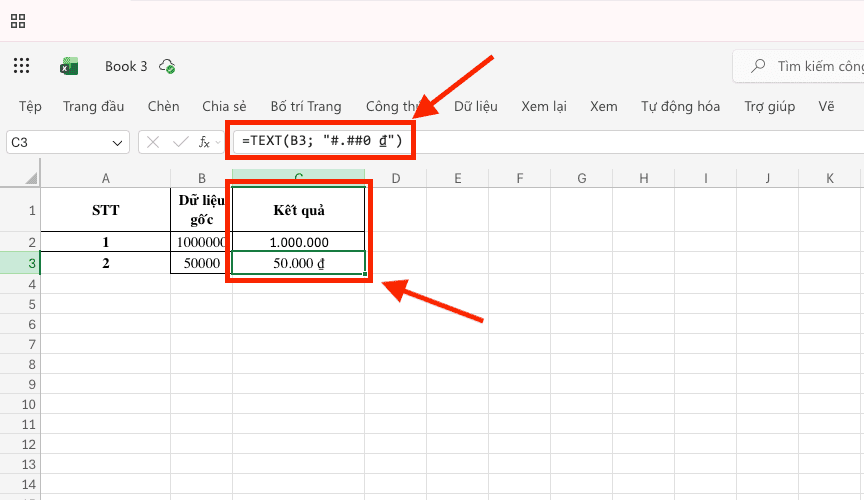Screen dimensions: 864x500
Task: Open Insert Function fx button
Action: click(204, 142)
